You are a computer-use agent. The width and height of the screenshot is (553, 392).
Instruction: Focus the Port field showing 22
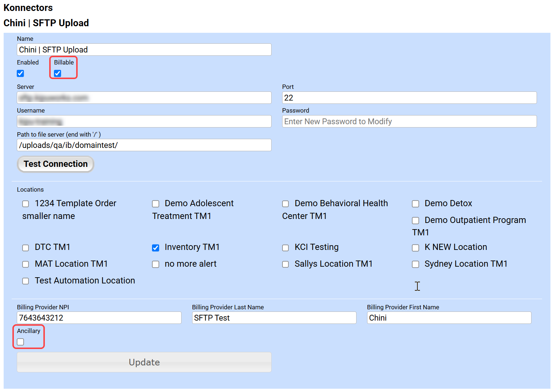pos(409,98)
